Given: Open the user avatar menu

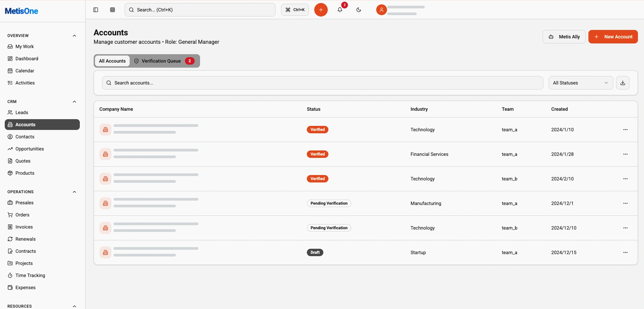Looking at the screenshot, I should pyautogui.click(x=382, y=10).
